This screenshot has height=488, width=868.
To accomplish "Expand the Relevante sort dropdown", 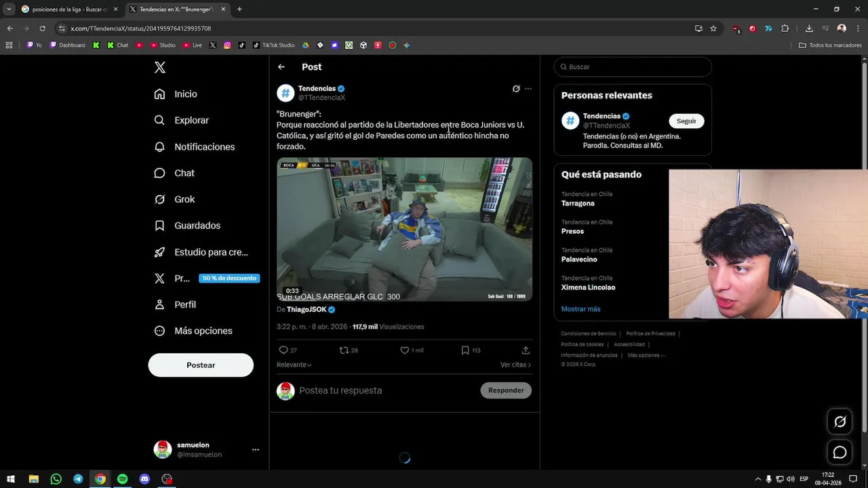I will point(294,365).
